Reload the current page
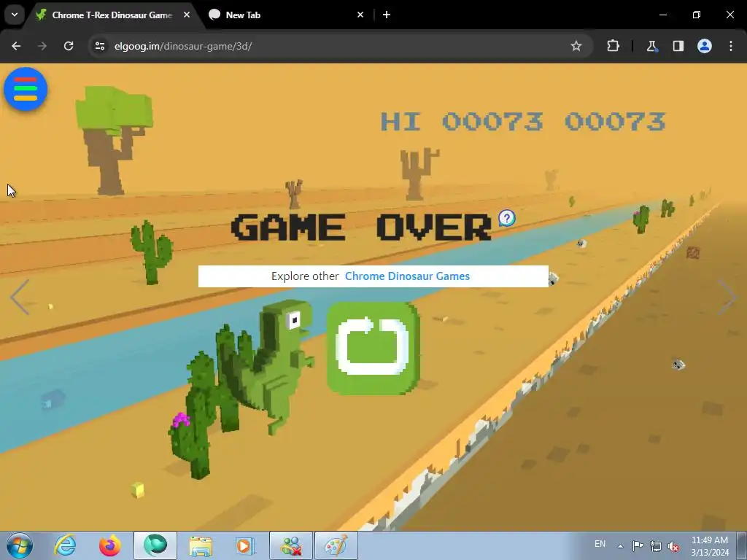Image resolution: width=747 pixels, height=560 pixels. 69,46
